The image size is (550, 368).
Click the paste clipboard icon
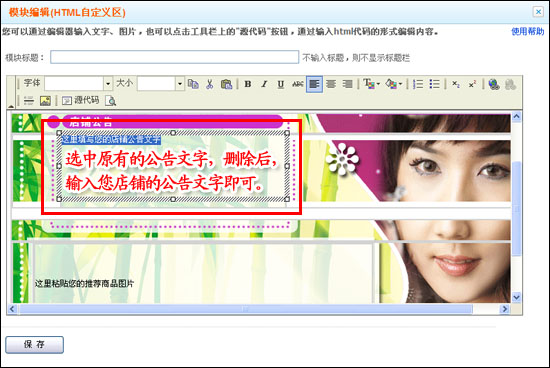click(226, 84)
